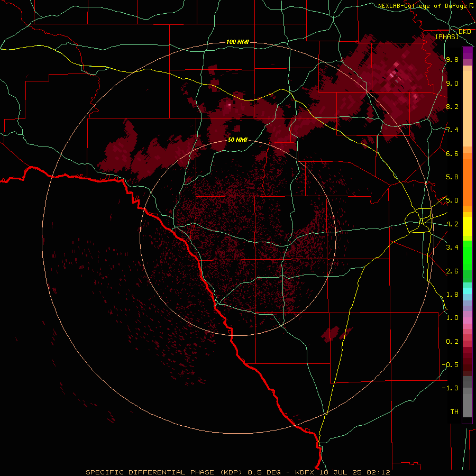Click the 4.2 value on the color scale
This screenshot has height=476, width=476.
point(452,224)
